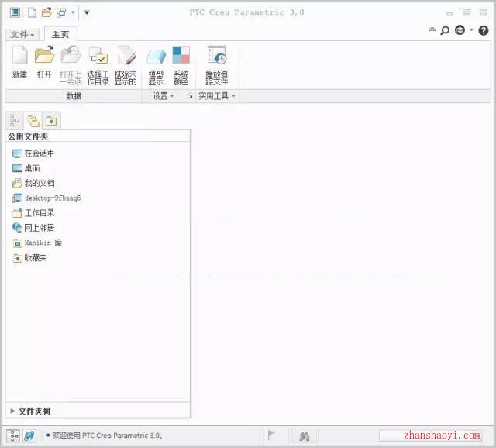Click the PTC learning connector globe icon
This screenshot has height=448, width=496.
tap(460, 30)
